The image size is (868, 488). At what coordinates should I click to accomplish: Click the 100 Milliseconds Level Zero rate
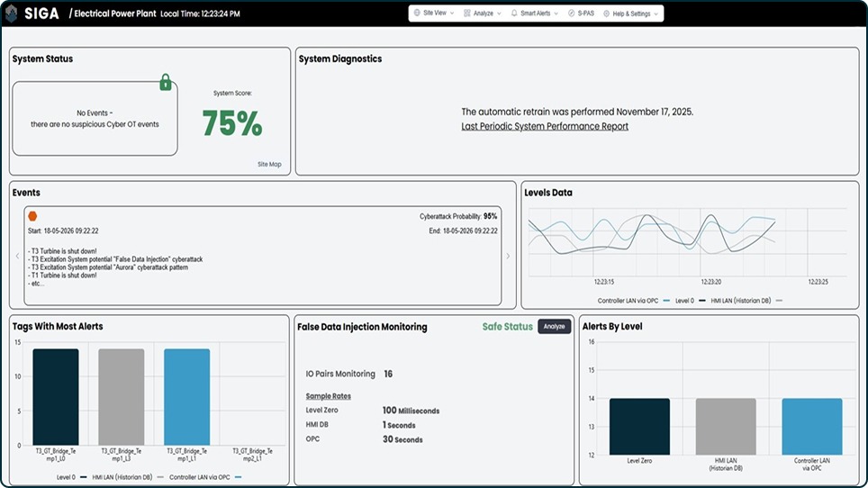click(411, 411)
